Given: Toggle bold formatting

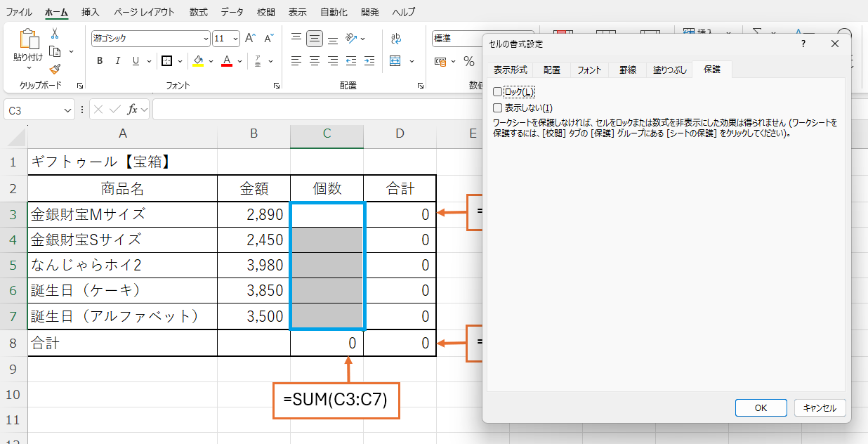Looking at the screenshot, I should pyautogui.click(x=99, y=61).
